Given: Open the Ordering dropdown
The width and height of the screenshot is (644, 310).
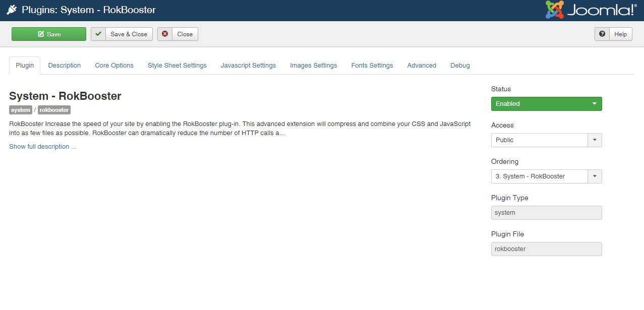Looking at the screenshot, I should click(x=546, y=176).
